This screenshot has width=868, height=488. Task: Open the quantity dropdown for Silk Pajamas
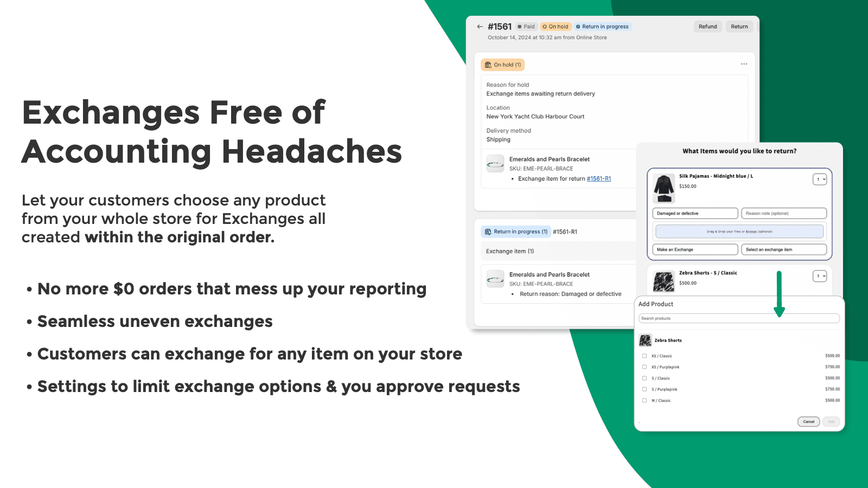click(x=820, y=179)
